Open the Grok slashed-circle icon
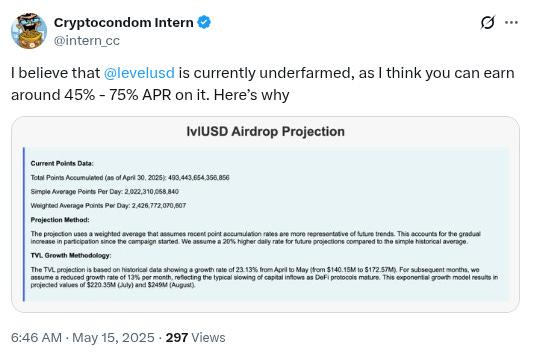534x362 pixels. (487, 23)
